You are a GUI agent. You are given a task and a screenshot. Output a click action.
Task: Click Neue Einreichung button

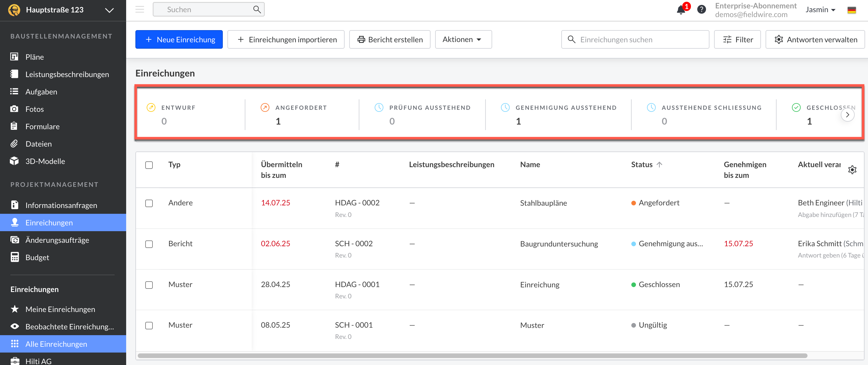179,39
